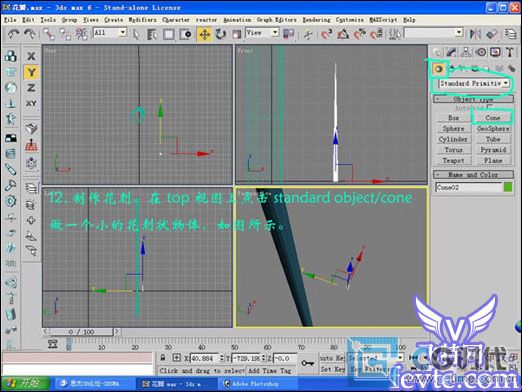Screen dimensions: 522x392
Task: Click the Mirror Selected Objects icon
Action: 475,34
